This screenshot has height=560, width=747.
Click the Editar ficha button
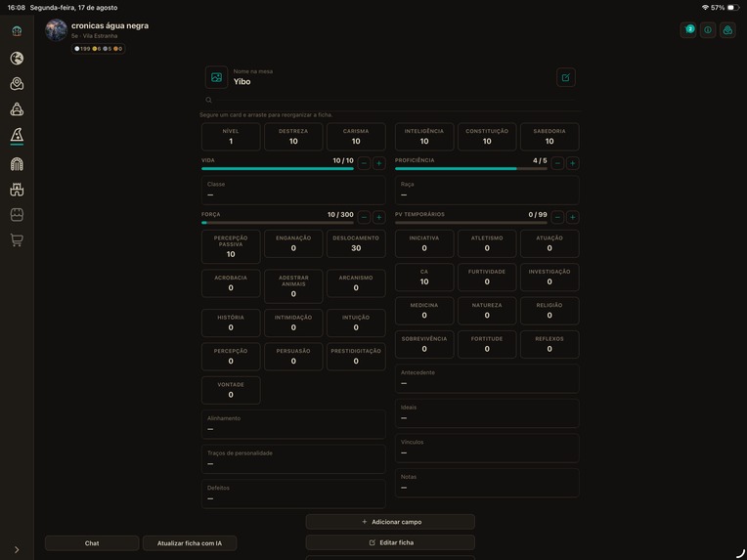[x=390, y=542]
